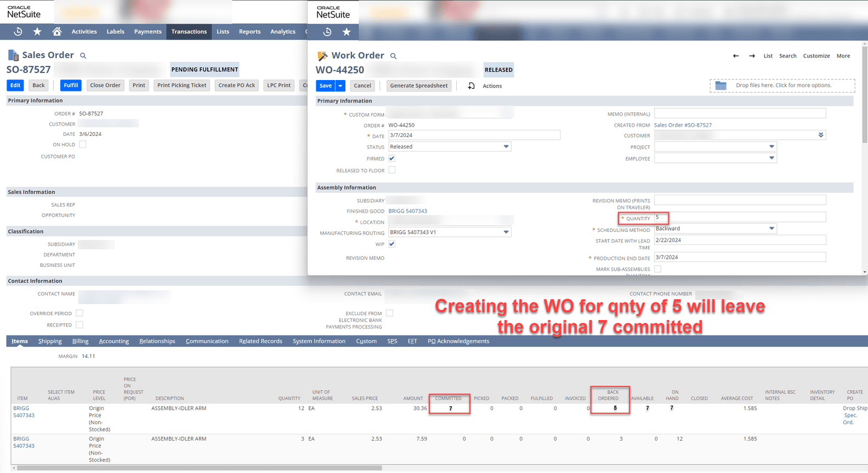Toggle the Firmed checkbox
This screenshot has height=473, width=868.
pyautogui.click(x=392, y=158)
